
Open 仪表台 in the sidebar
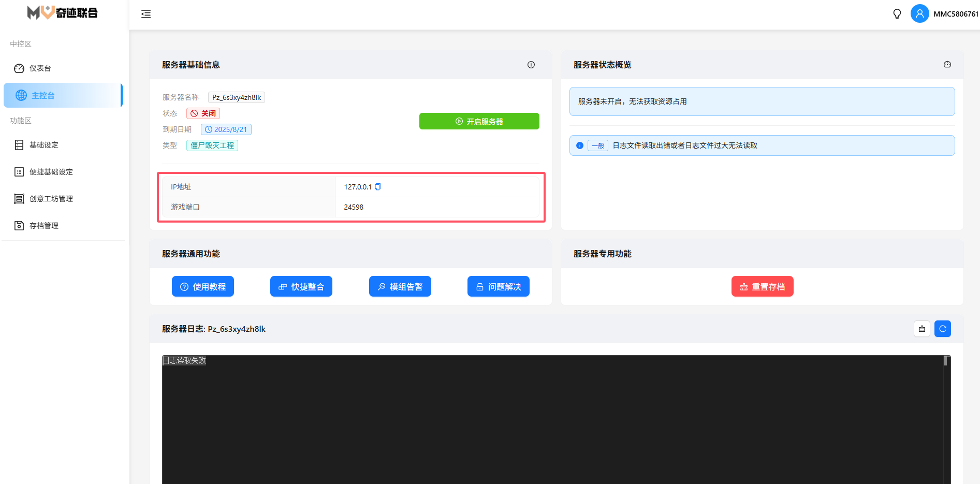click(40, 68)
